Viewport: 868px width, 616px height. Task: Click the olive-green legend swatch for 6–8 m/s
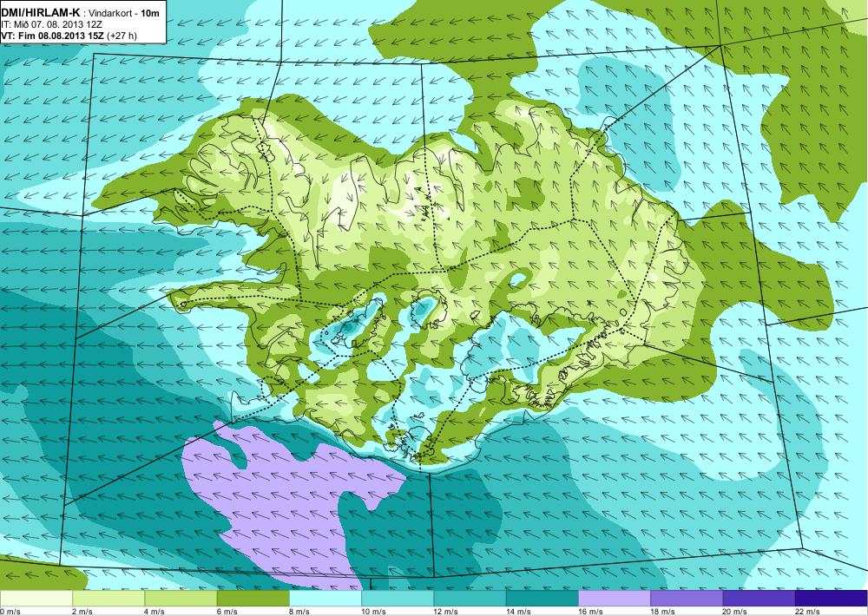[253, 599]
